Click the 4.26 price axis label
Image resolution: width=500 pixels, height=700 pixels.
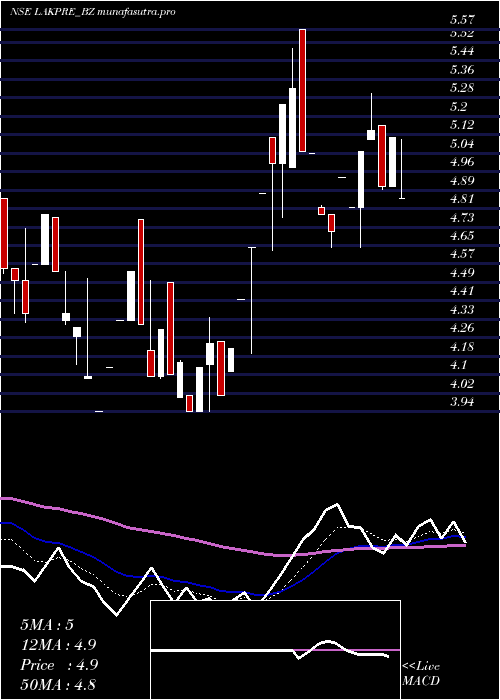click(x=462, y=328)
